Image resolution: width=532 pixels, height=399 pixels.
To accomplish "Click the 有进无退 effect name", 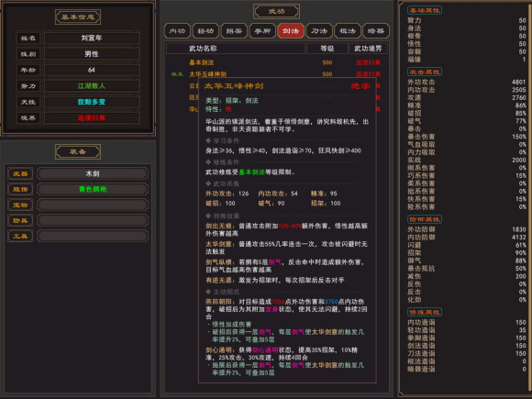I will 218,281.
